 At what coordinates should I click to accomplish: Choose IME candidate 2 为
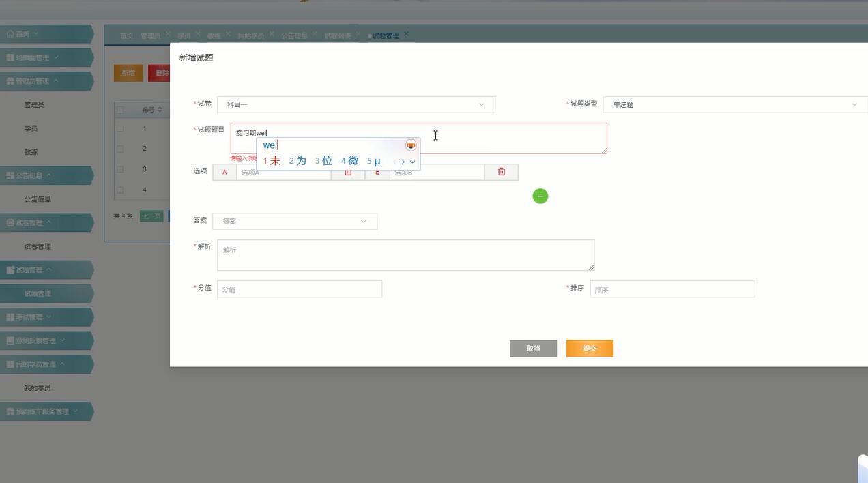(x=298, y=161)
